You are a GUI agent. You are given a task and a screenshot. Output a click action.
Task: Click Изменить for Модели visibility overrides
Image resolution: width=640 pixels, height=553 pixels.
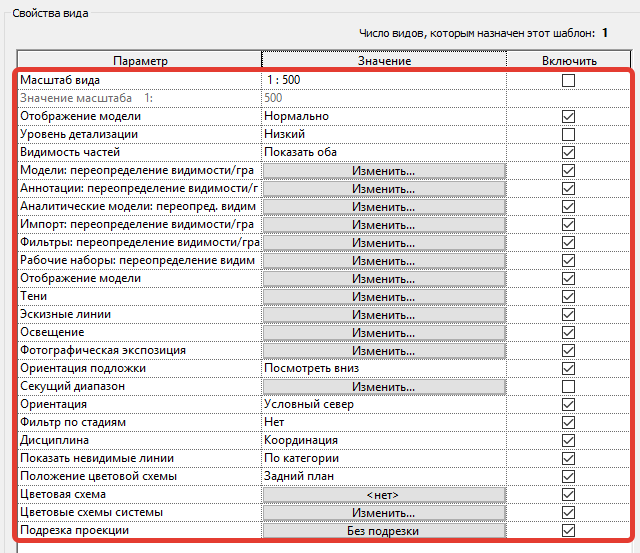[384, 170]
